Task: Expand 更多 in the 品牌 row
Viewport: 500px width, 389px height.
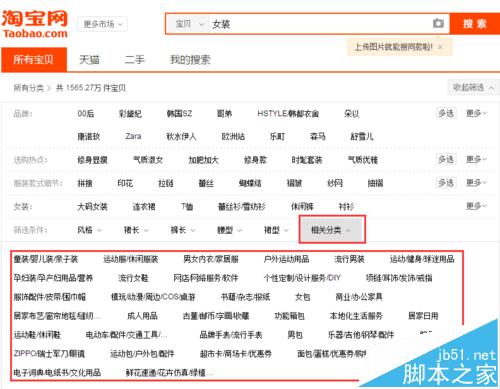Action: coord(476,113)
